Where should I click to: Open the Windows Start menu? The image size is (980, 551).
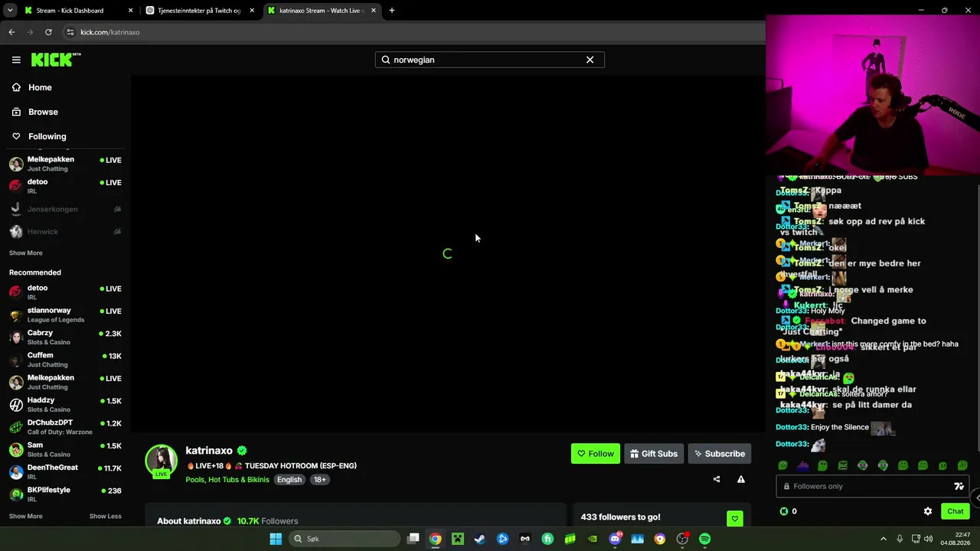pos(276,539)
